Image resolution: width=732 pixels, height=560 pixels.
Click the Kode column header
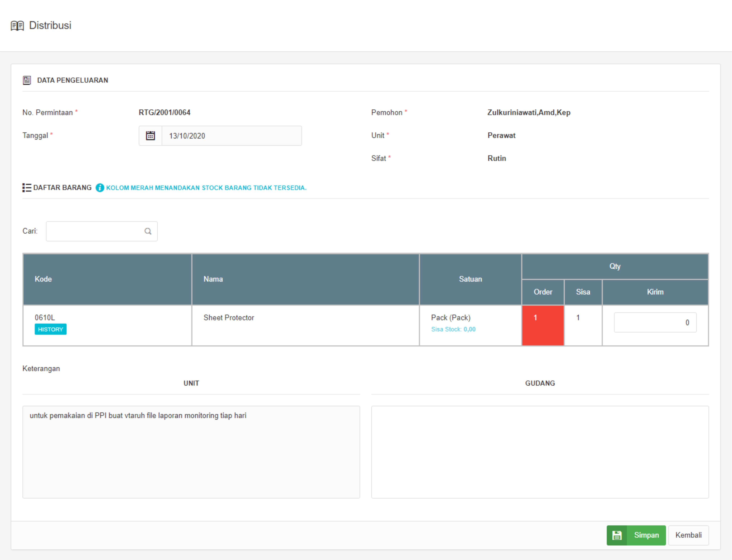pos(43,279)
